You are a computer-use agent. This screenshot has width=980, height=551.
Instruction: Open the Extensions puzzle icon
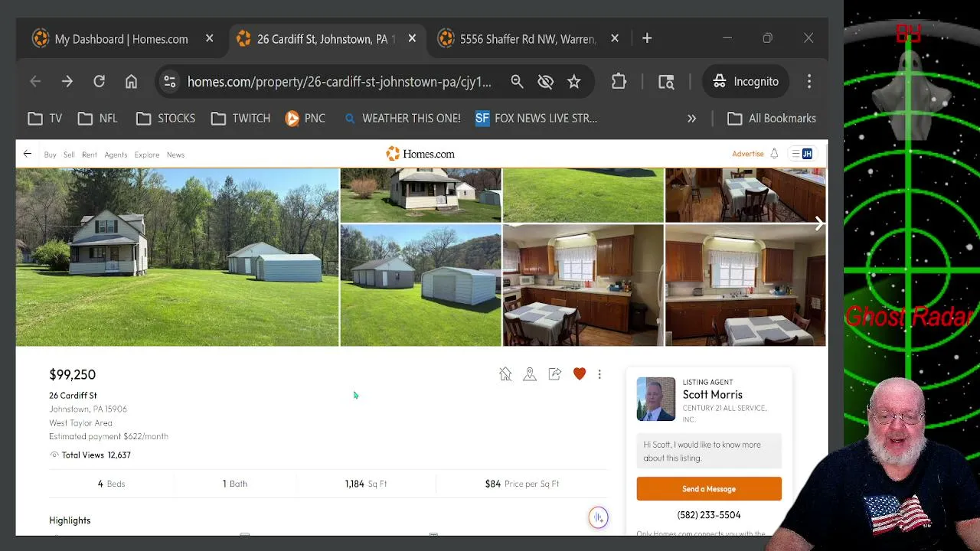coord(619,81)
